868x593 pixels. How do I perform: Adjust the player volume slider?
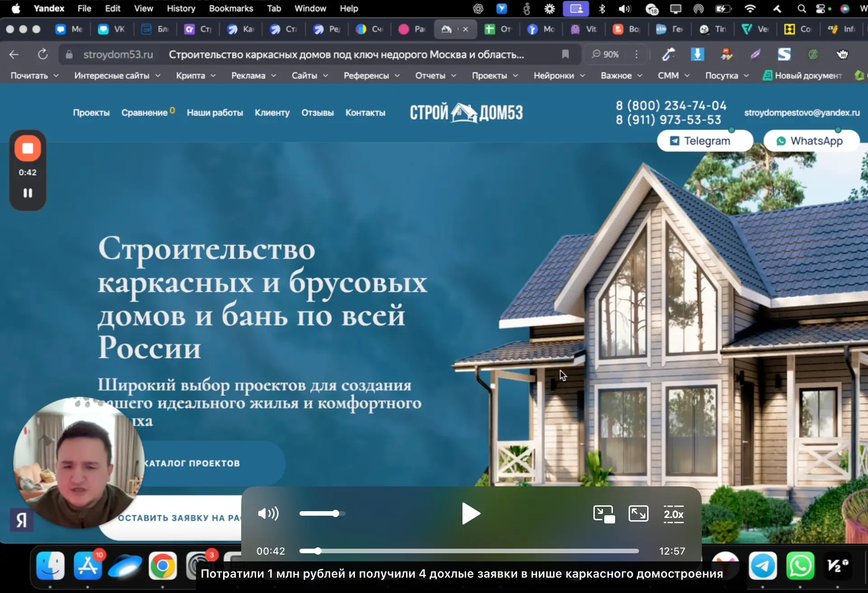[322, 513]
